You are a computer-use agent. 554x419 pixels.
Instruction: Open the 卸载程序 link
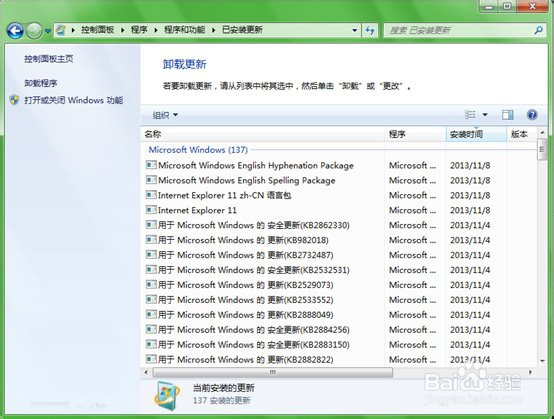tap(41, 83)
